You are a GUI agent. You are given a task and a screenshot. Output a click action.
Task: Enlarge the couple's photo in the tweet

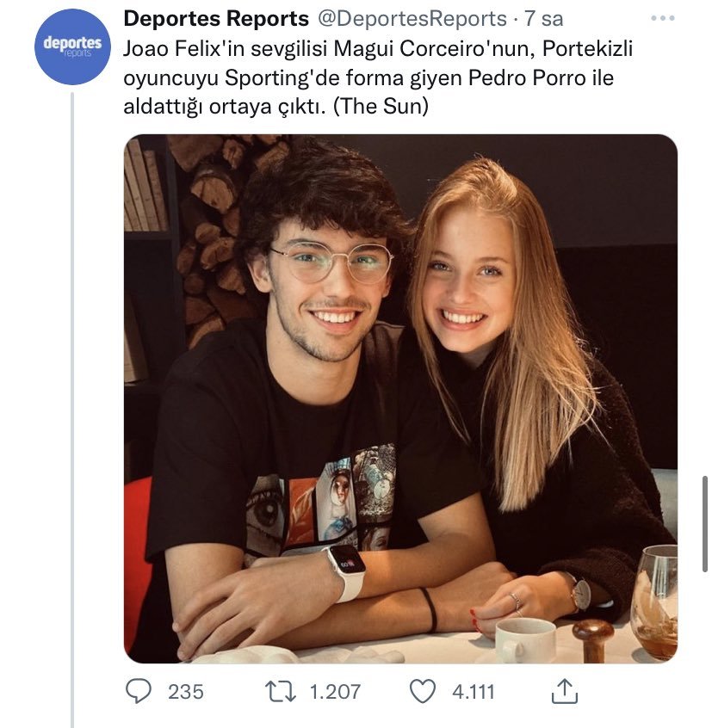pos(400,398)
